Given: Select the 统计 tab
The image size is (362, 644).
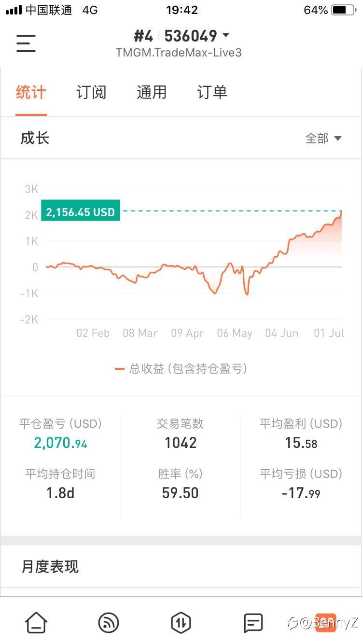Looking at the screenshot, I should click(x=31, y=92).
